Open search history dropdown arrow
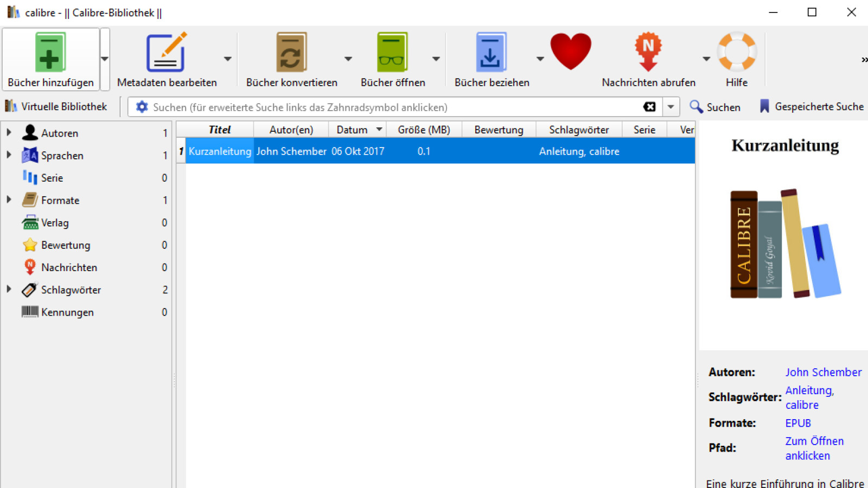This screenshot has width=868, height=488. tap(671, 107)
